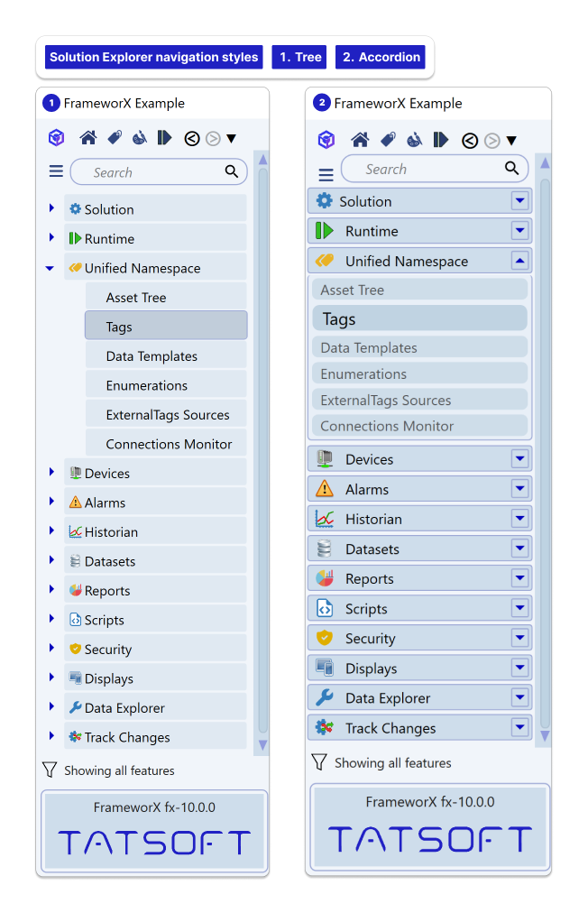The height and width of the screenshot is (913, 588).
Task: Click the filter funnel icon in the accordion panel
Action: 318,762
